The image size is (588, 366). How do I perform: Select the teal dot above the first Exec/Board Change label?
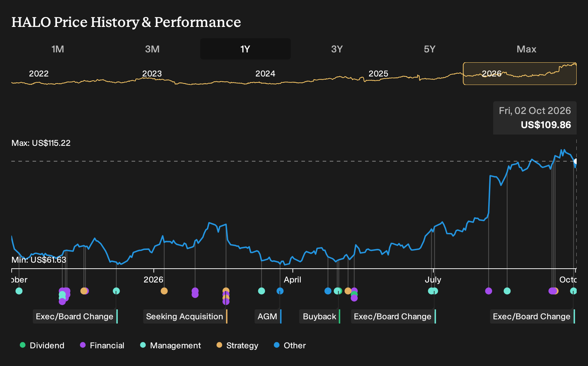[x=116, y=291]
